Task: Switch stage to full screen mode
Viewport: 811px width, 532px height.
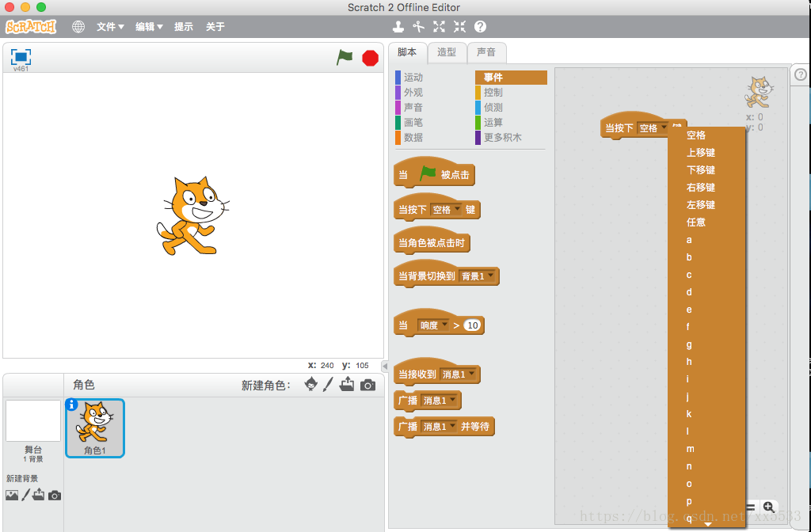Action: [21, 56]
